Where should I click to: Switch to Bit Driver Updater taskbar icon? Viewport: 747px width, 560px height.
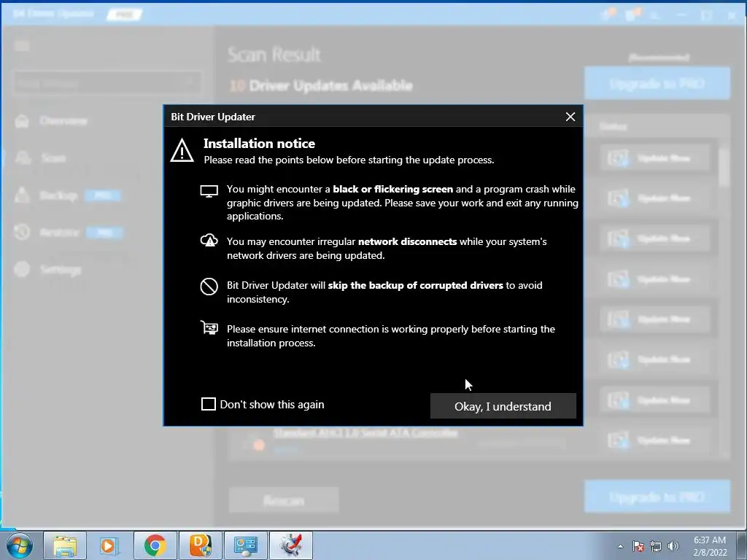[x=291, y=545]
